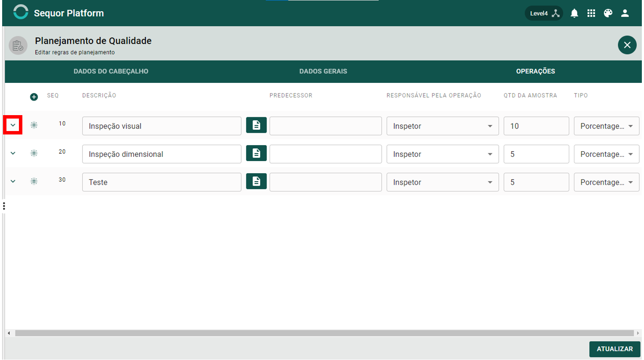Open responsible dropdown for Inspeção visual
This screenshot has width=644, height=360.
click(x=442, y=126)
